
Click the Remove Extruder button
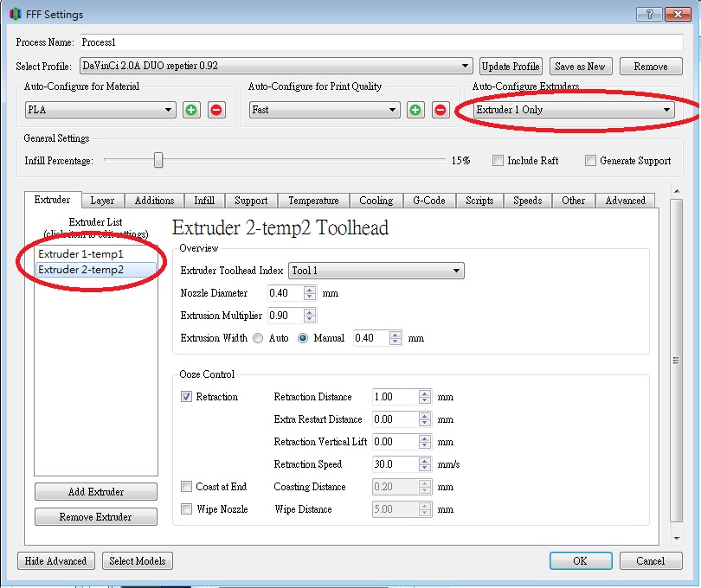(x=96, y=517)
